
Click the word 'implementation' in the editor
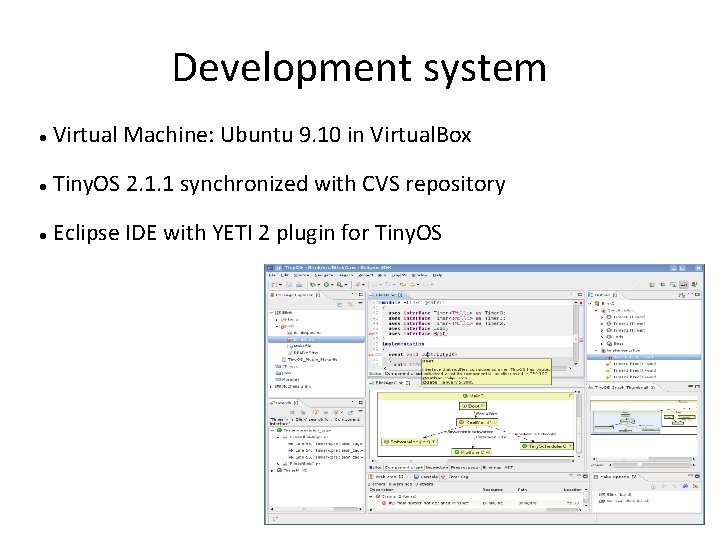coord(403,344)
